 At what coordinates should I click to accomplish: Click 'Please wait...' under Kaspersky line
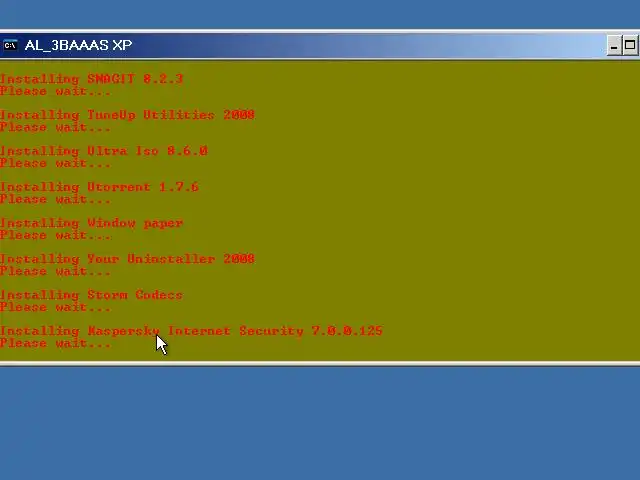[55, 343]
